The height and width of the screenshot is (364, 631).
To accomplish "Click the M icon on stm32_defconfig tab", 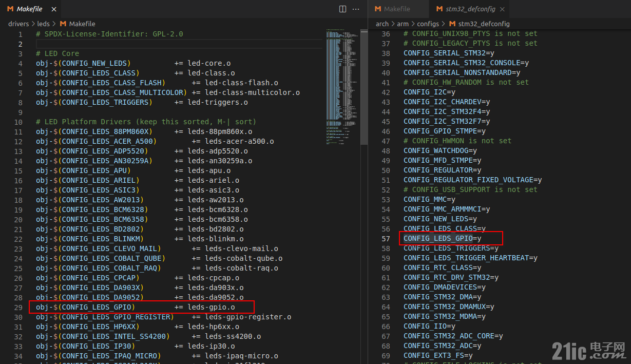I will (x=439, y=9).
